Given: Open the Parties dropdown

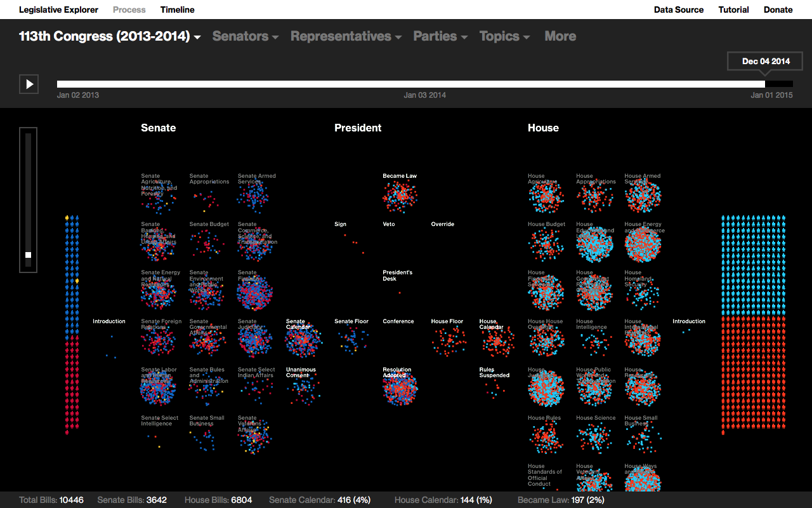Looking at the screenshot, I should (440, 36).
